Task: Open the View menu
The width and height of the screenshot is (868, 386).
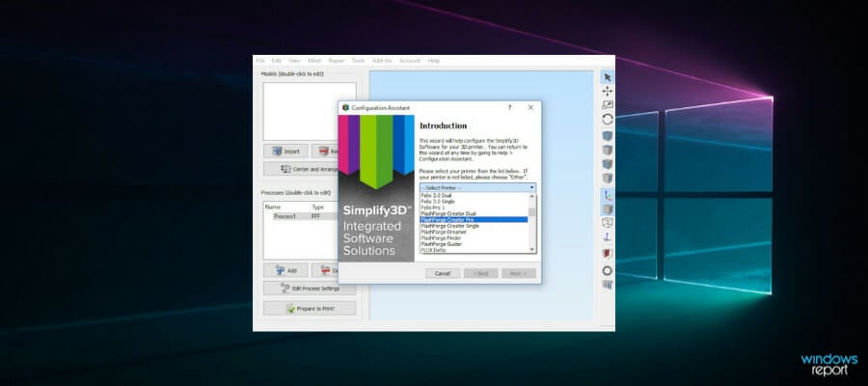Action: [294, 61]
